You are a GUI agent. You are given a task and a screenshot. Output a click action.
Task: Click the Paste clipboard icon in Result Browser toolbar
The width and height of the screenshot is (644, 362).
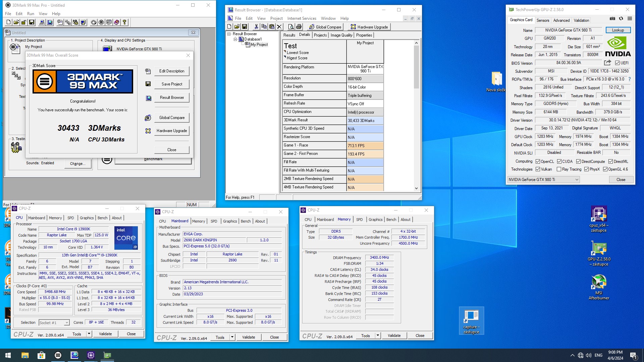click(x=272, y=27)
